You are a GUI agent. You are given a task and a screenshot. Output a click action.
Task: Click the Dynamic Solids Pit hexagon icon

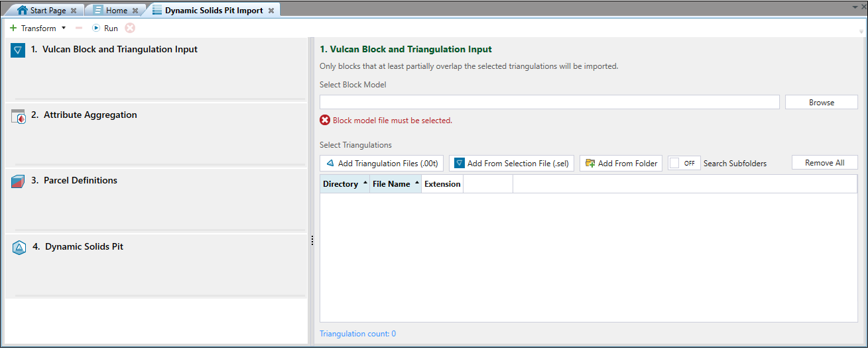coord(19,248)
